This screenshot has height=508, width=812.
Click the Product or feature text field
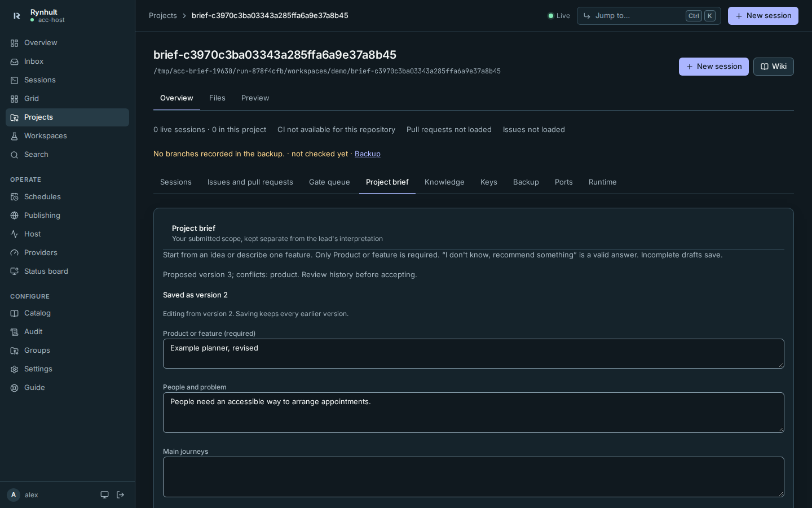[474, 354]
